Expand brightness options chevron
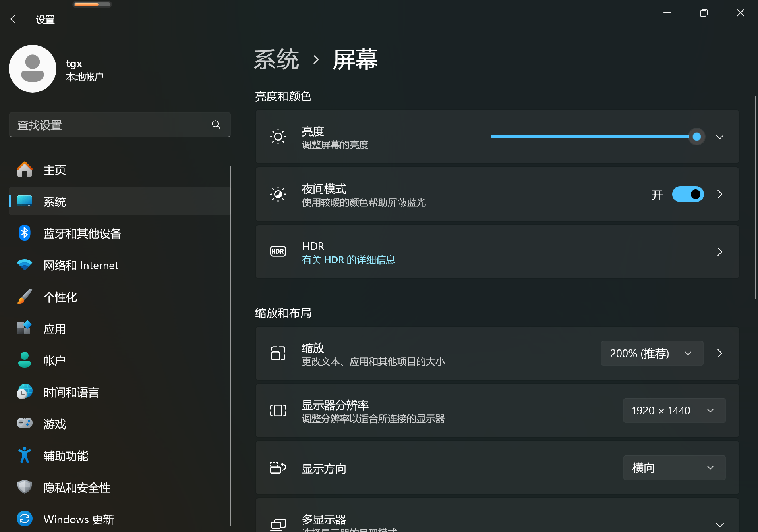The width and height of the screenshot is (758, 532). (720, 137)
